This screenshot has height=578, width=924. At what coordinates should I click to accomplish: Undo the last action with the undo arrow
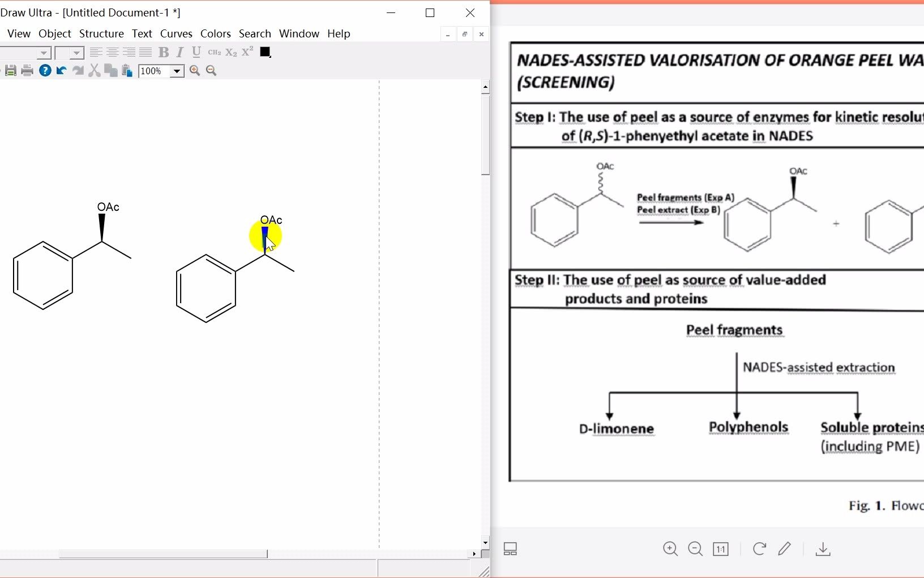[x=61, y=70]
